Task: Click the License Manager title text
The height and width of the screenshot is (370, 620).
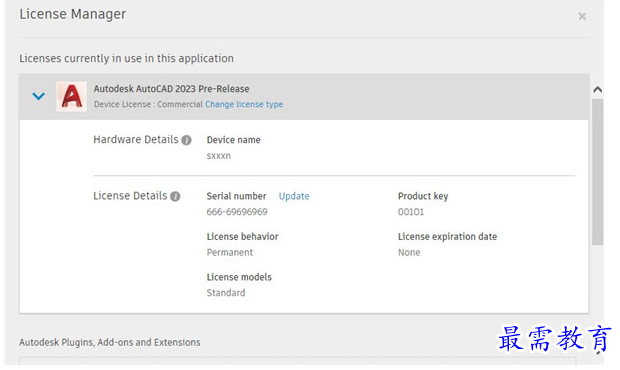Action: 73,14
